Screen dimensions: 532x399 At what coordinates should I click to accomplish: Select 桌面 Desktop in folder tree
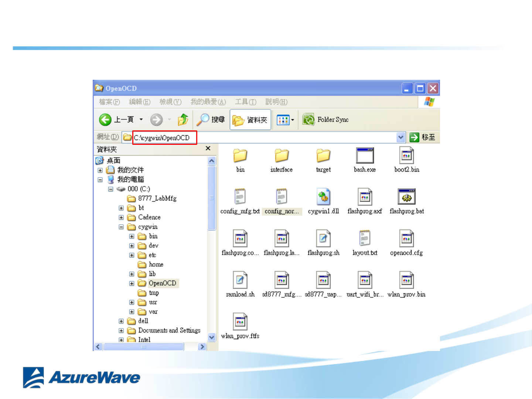[x=108, y=160]
